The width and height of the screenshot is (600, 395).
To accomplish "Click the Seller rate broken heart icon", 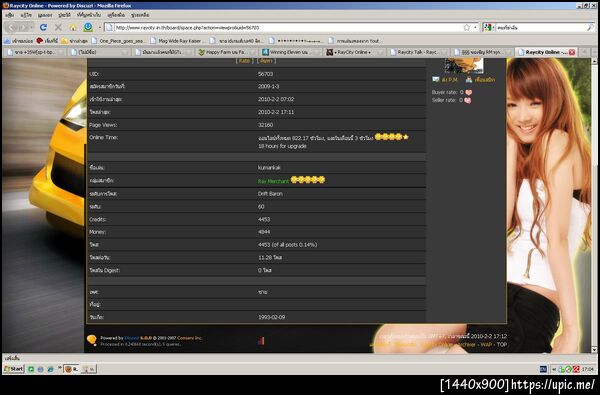I will click(x=468, y=100).
